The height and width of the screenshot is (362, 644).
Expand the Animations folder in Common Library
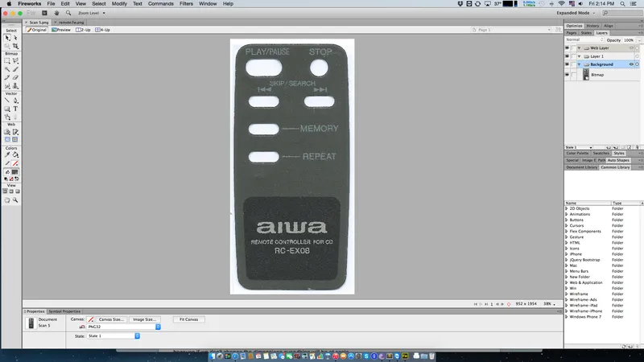click(x=567, y=215)
